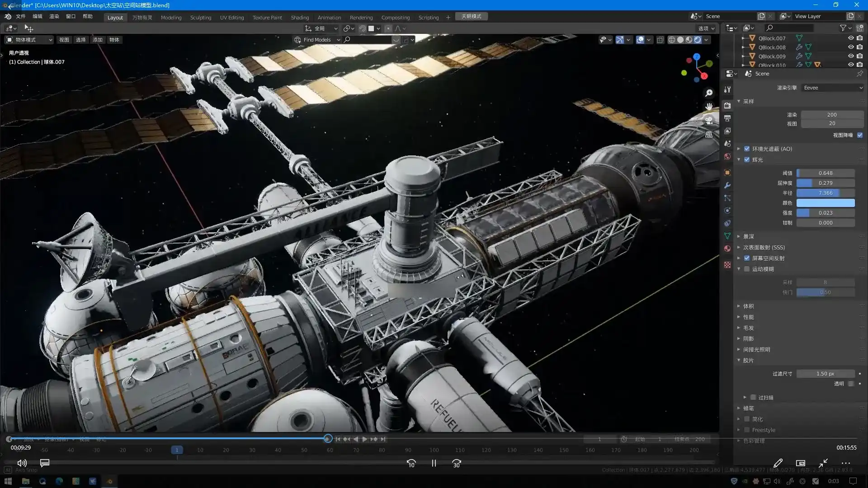Screen dimensions: 868x488
Task: Enable the motion blur (运动模糊) checkbox
Action: pyautogui.click(x=747, y=269)
